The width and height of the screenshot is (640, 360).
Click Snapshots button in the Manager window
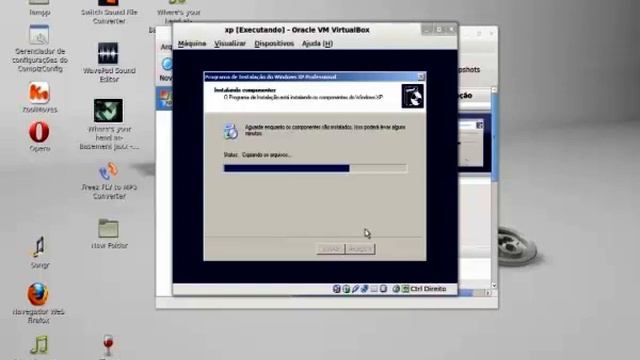(469, 70)
